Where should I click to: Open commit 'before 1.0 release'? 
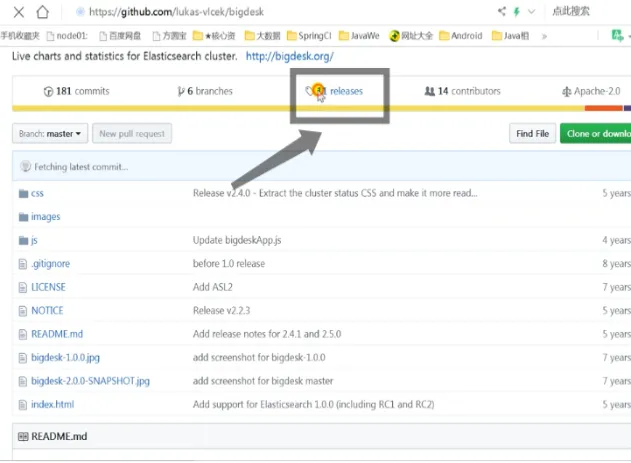(x=229, y=264)
